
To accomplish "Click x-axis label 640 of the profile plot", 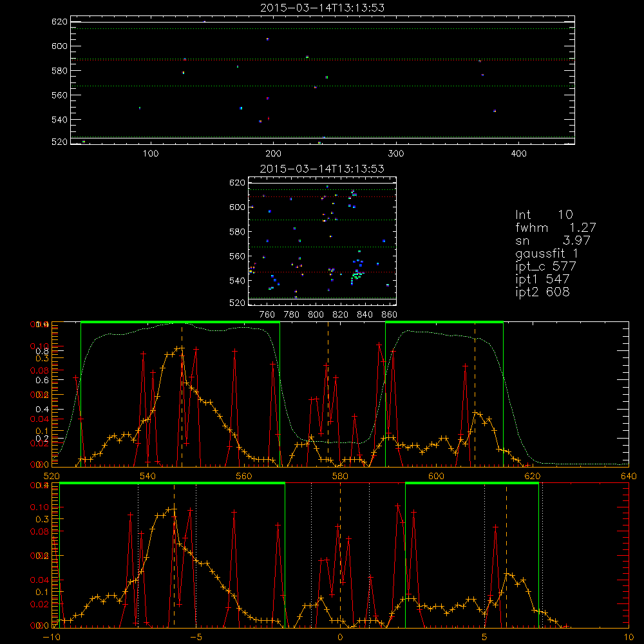I will 629,477.
